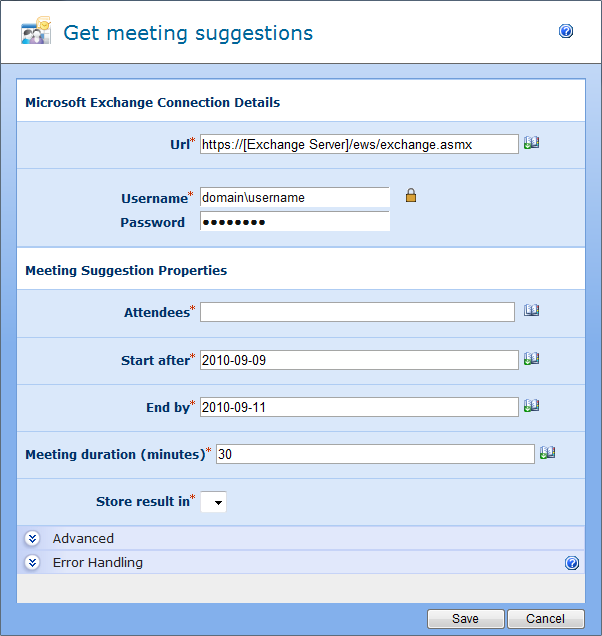
Task: Open the Store result in dropdown
Action: [x=214, y=502]
